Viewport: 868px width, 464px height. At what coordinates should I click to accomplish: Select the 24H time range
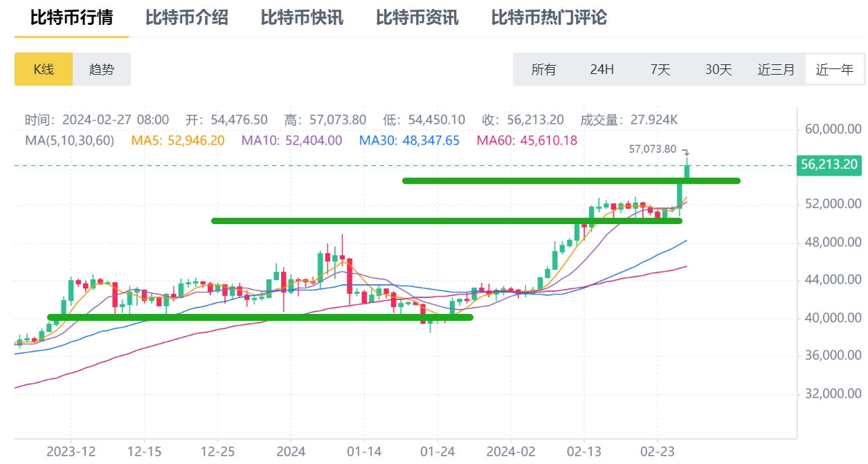point(602,69)
